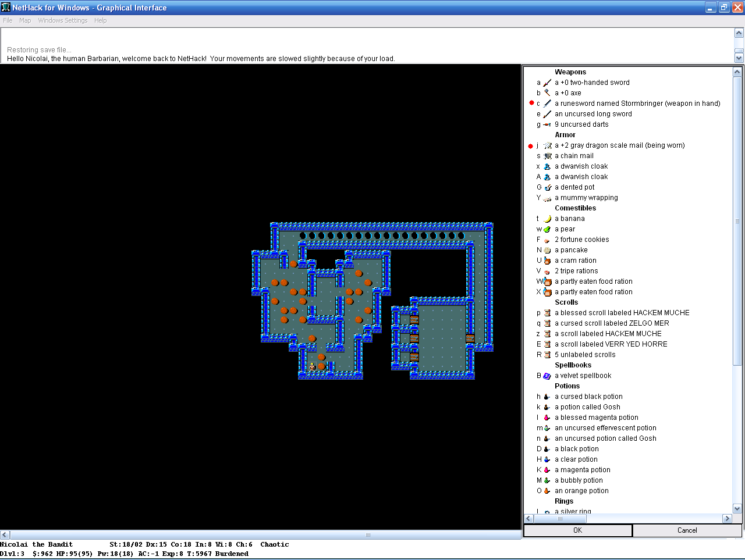Click the cram ration icon
Viewport: 745px width, 560px height.
pos(547,261)
